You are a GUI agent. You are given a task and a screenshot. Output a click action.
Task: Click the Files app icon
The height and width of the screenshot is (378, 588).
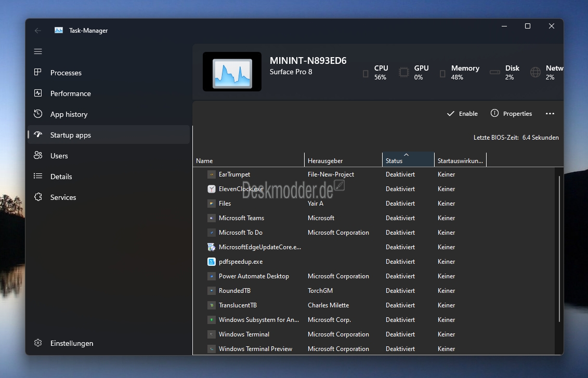coord(212,204)
